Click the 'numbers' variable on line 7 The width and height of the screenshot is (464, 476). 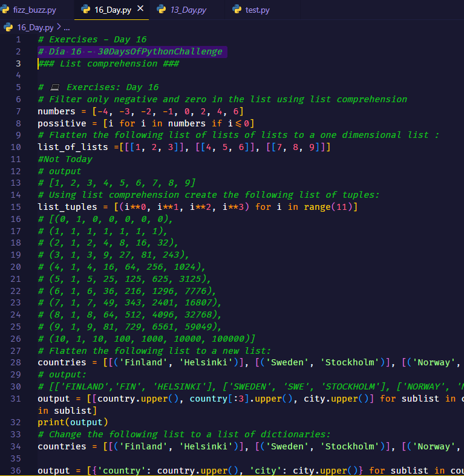pos(56,111)
